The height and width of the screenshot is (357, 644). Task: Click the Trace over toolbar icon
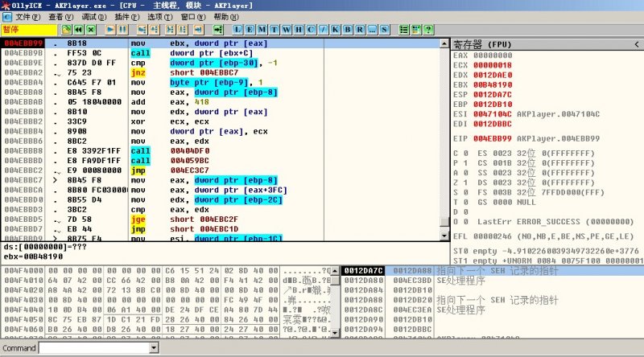[183, 30]
